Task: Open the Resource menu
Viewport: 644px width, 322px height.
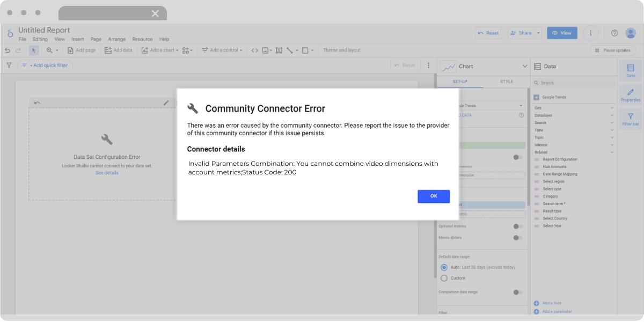Action: coord(143,39)
